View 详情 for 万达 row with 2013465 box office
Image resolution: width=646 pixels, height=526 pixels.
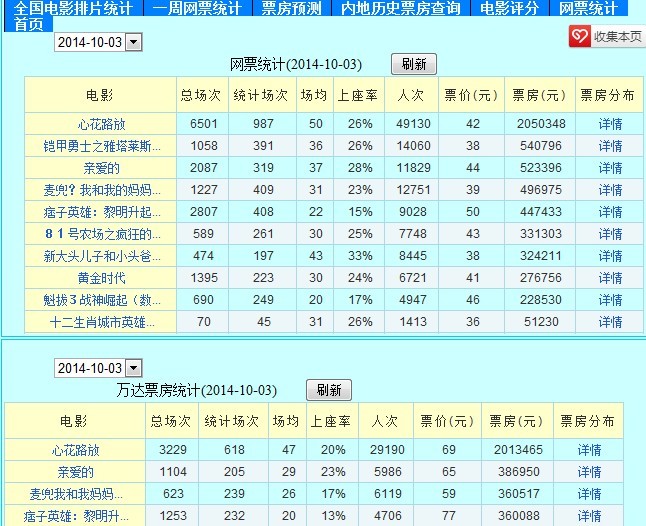click(589, 450)
